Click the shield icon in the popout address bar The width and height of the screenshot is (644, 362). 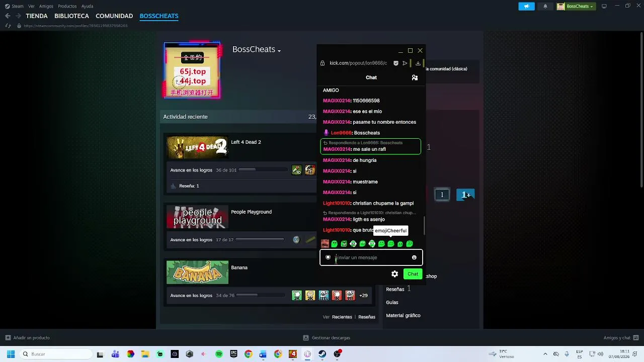click(x=396, y=63)
